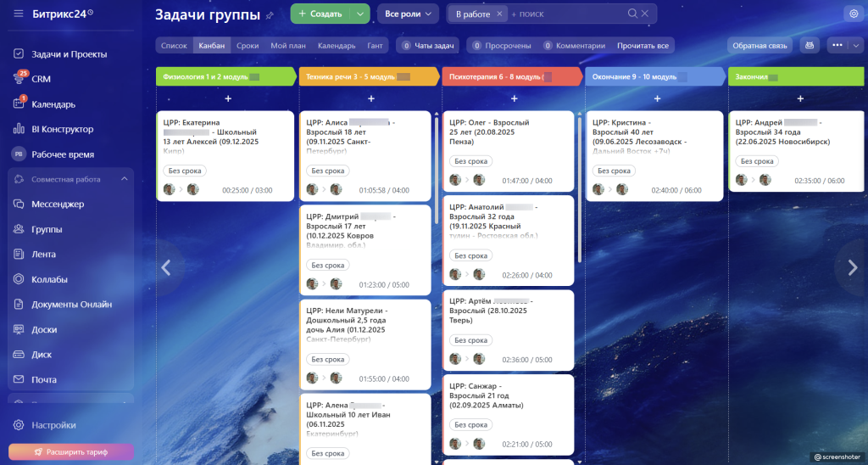Screen dimensions: 868x465
Task: Open the dropdown arrow beside Создать
Action: (x=359, y=14)
